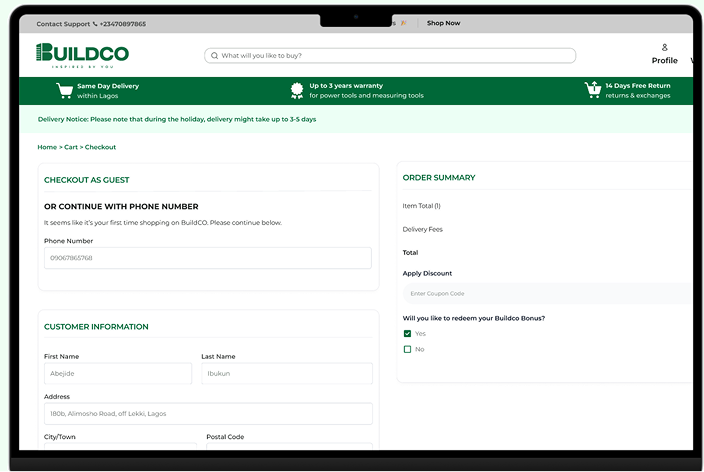Click the Contact Support phone number
Image resolution: width=704 pixels, height=472 pixels.
click(123, 23)
